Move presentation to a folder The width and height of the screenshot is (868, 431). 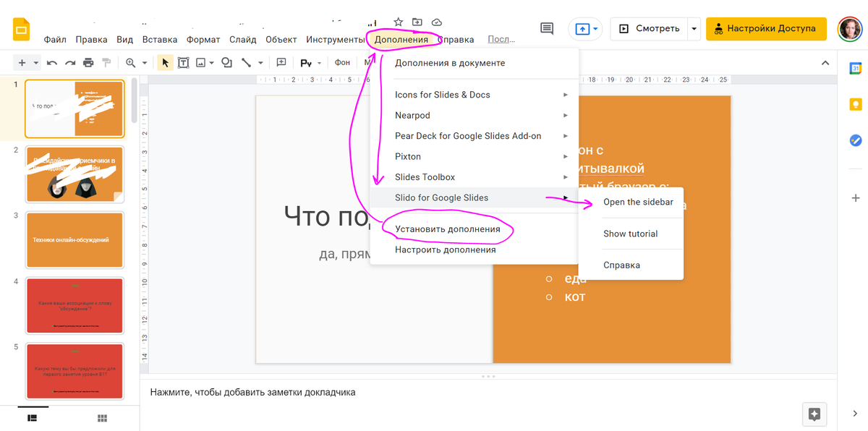417,22
